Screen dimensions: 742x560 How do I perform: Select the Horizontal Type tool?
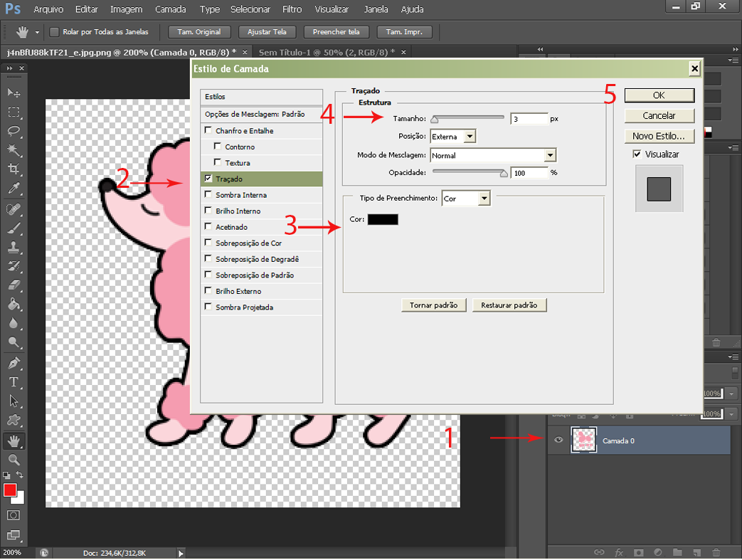coord(14,382)
